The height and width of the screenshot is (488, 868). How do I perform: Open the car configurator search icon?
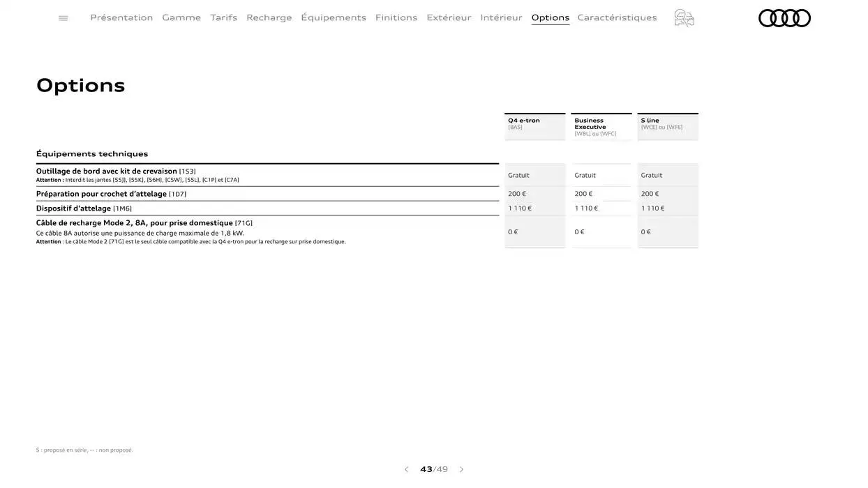coord(684,15)
